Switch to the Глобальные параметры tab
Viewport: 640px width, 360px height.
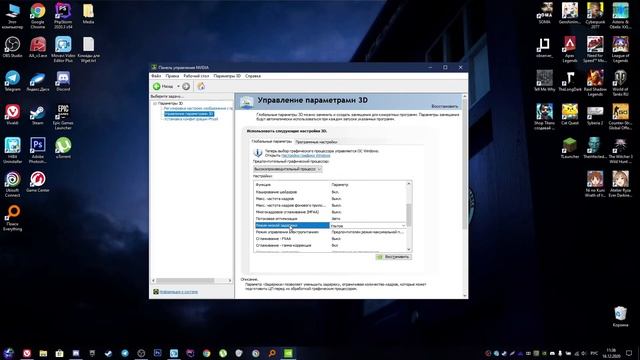click(x=271, y=142)
